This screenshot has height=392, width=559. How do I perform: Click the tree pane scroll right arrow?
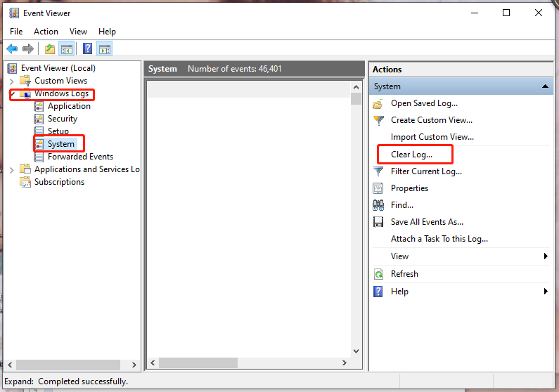coord(134,365)
